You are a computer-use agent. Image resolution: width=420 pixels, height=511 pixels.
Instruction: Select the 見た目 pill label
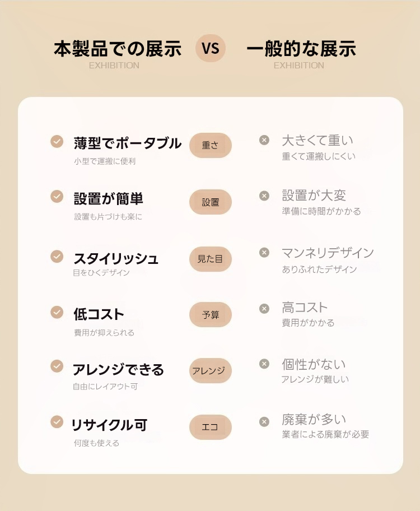point(211,259)
